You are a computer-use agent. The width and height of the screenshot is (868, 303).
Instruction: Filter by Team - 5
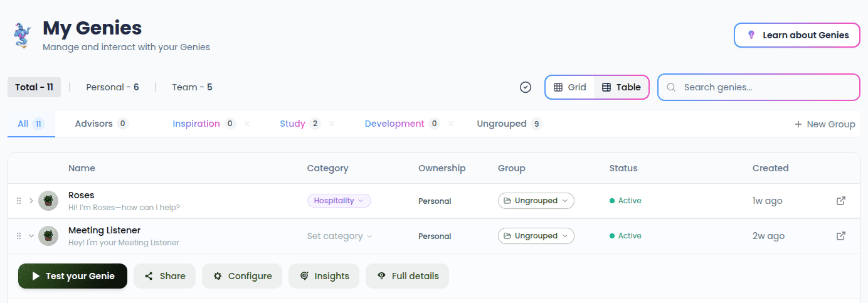[x=192, y=87]
